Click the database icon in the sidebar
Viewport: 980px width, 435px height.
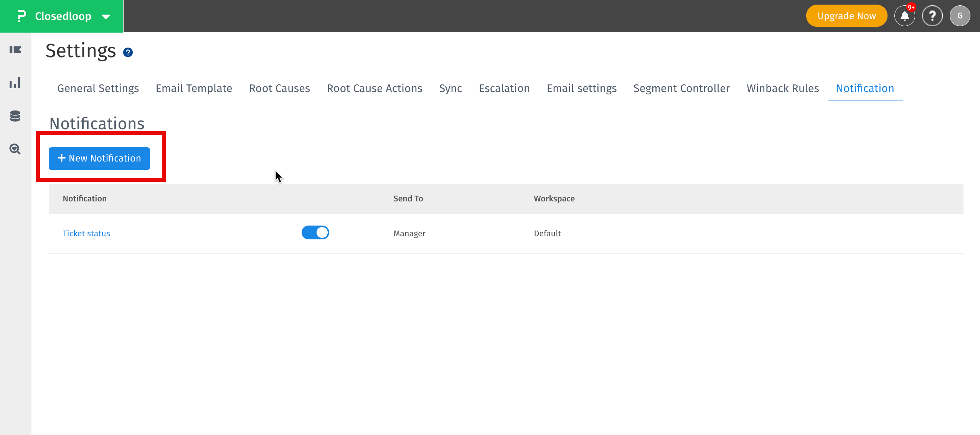(15, 116)
